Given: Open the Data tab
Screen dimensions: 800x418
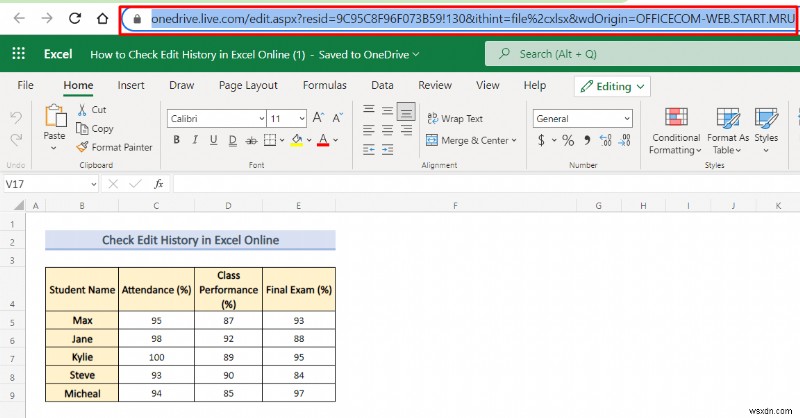Looking at the screenshot, I should coord(382,85).
